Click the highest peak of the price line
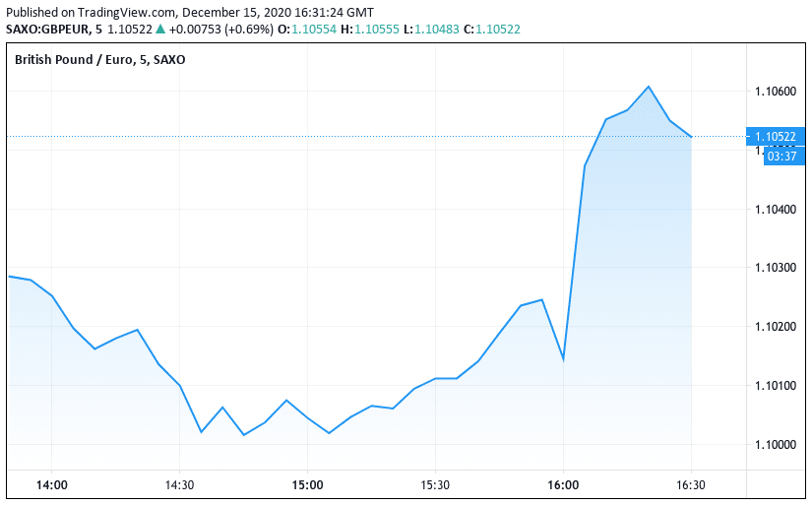Screen dimensions: 812x505 click(x=649, y=87)
